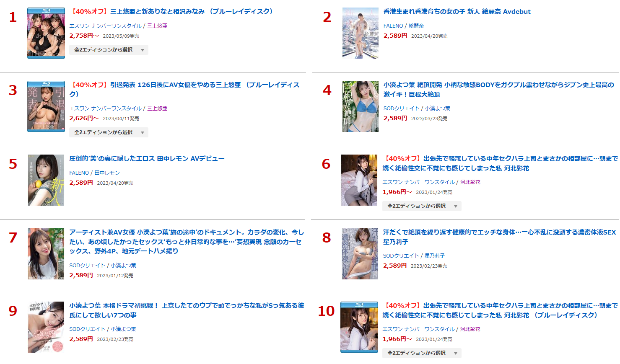
Task: Open edition dropdown for rank 1 item
Action: [109, 50]
